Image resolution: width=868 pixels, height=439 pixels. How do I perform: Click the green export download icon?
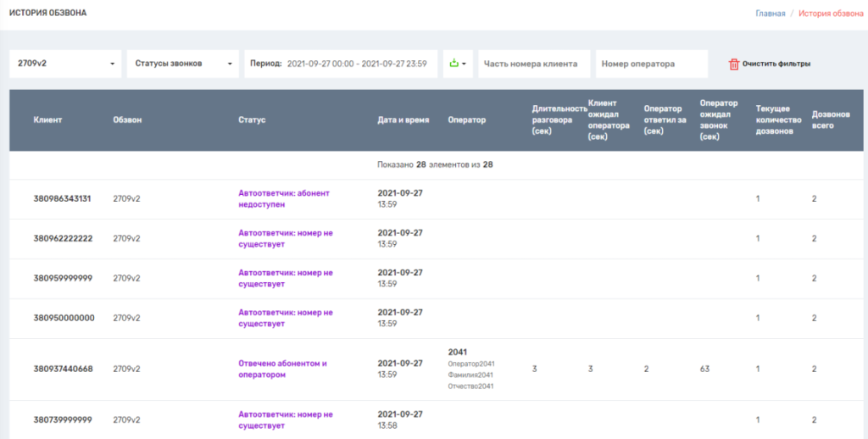(x=453, y=64)
